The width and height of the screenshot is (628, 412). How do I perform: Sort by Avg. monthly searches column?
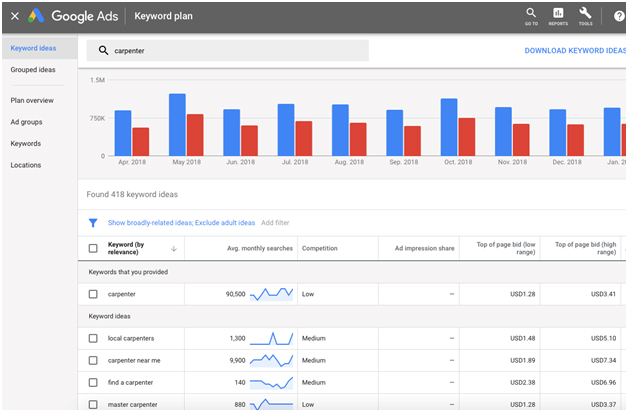(x=260, y=248)
